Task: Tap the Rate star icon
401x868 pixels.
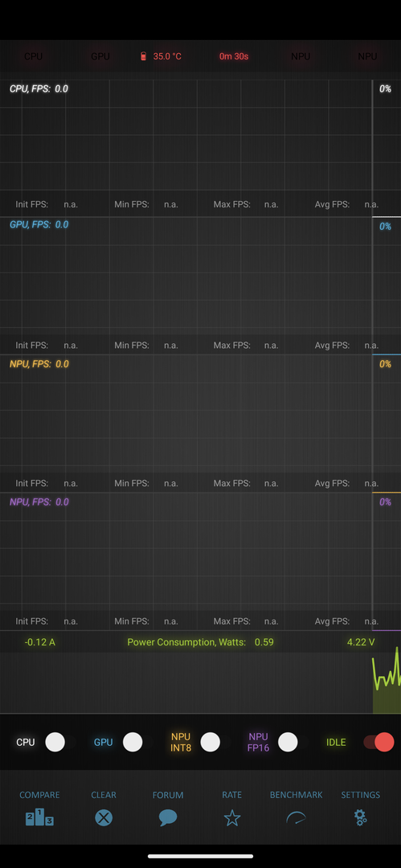Action: [x=232, y=817]
